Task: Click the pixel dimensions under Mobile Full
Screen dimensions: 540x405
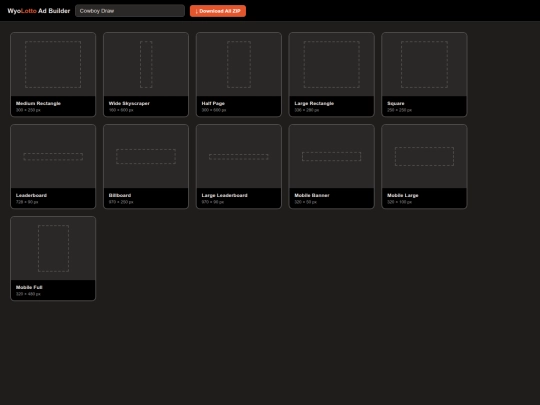Action: pos(28,294)
